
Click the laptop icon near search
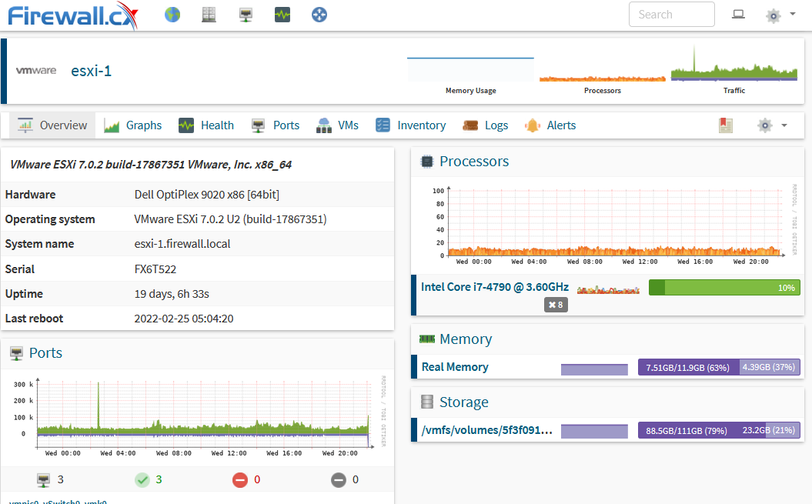[738, 15]
